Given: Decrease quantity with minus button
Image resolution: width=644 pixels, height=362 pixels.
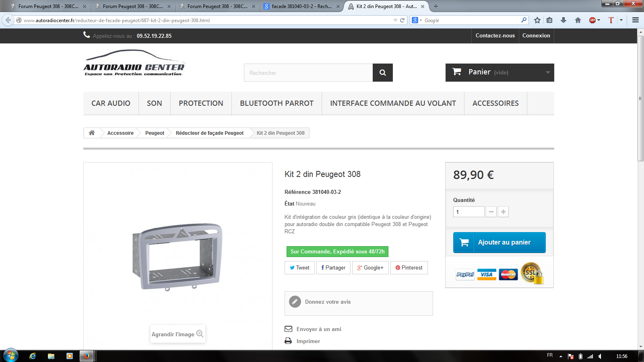Looking at the screenshot, I should click(491, 212).
